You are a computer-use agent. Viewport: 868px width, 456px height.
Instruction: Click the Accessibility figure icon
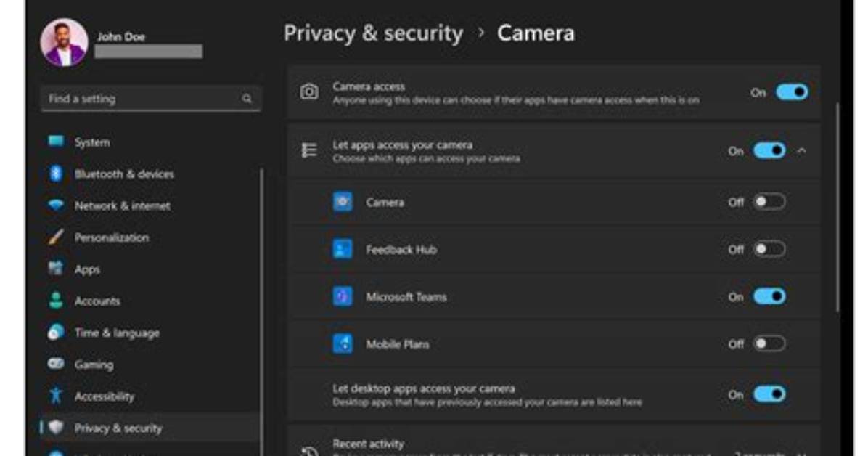tap(56, 395)
